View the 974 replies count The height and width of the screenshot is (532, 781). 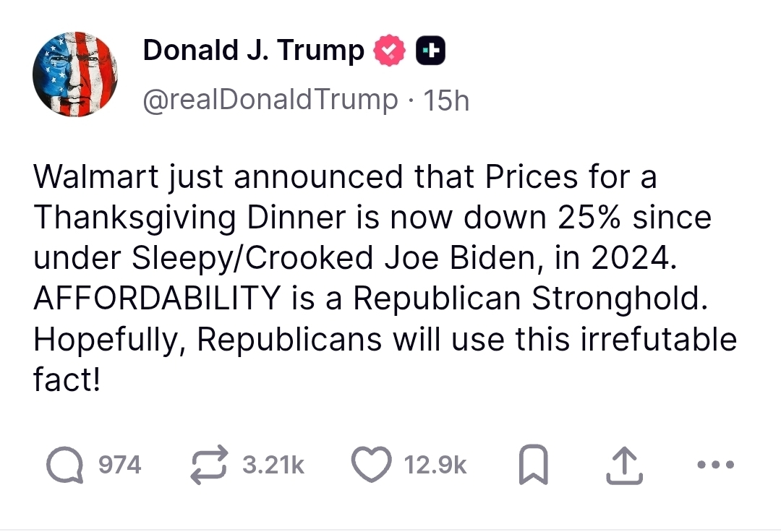point(120,464)
